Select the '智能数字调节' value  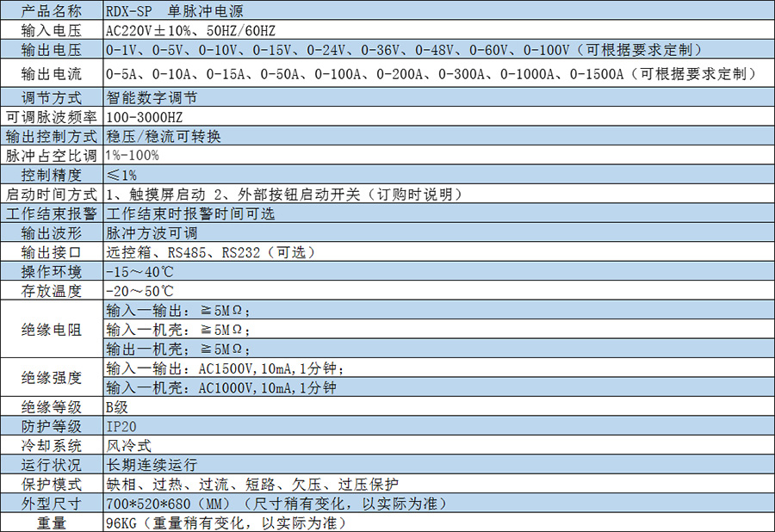coord(152,98)
